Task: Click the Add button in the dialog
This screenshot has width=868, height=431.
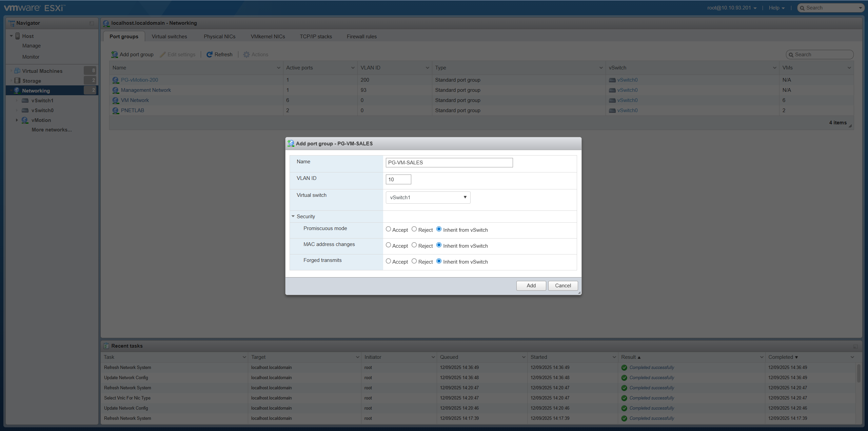Action: (x=531, y=286)
